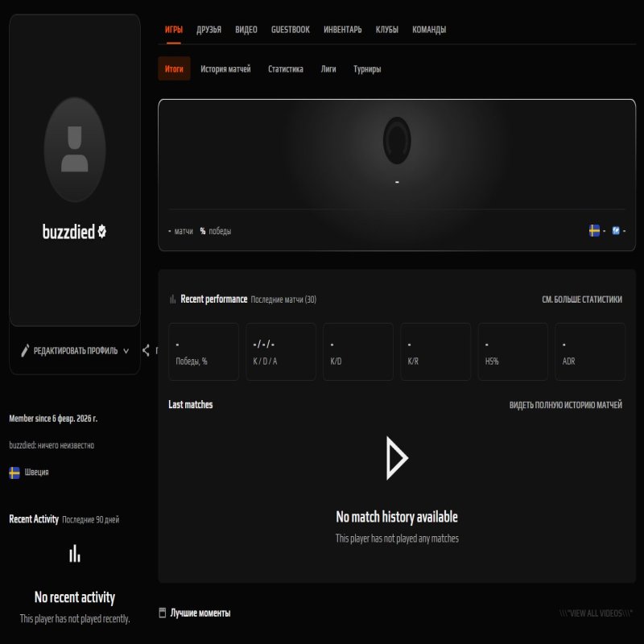Select the Турниры sub-tab

click(367, 69)
